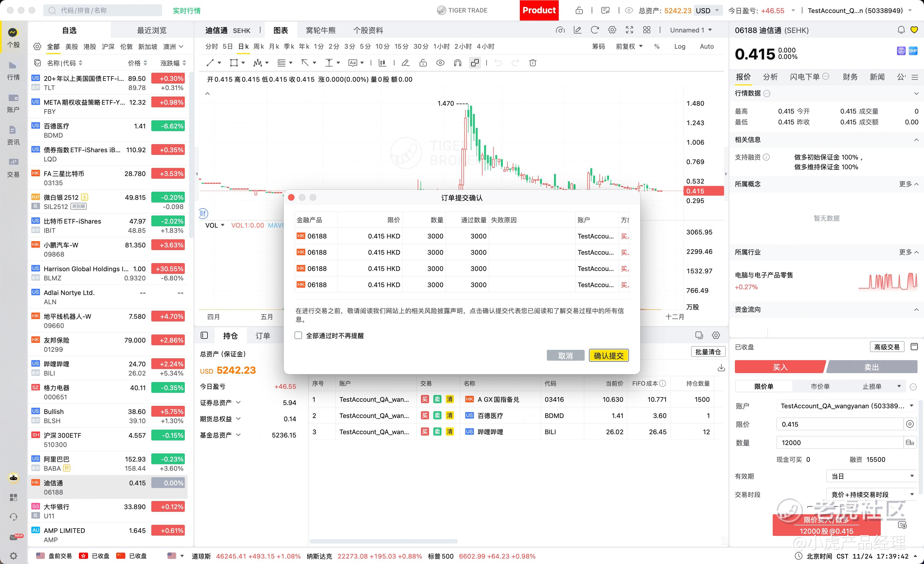924x564 pixels.
Task: Open 前复权 adjustment dropdown
Action: click(x=629, y=47)
